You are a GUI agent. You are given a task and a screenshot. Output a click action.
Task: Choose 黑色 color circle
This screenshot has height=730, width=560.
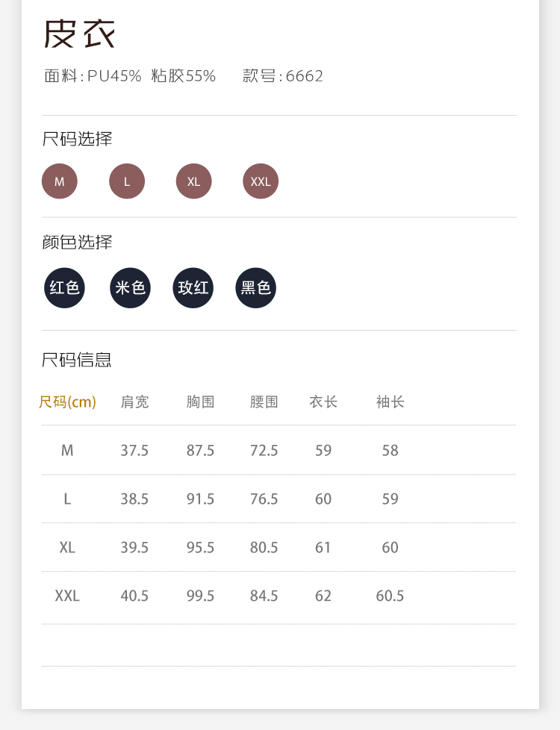click(x=255, y=287)
